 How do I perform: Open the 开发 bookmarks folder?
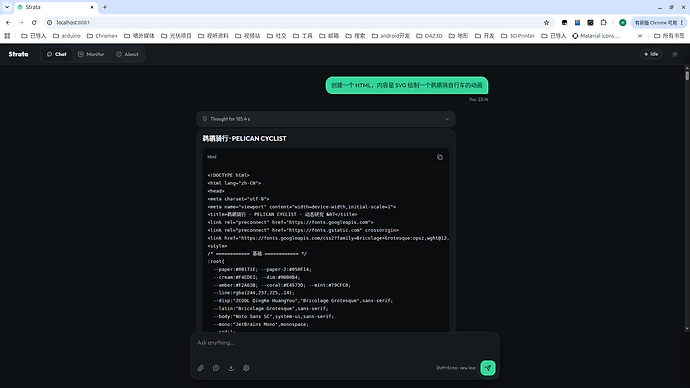point(484,36)
